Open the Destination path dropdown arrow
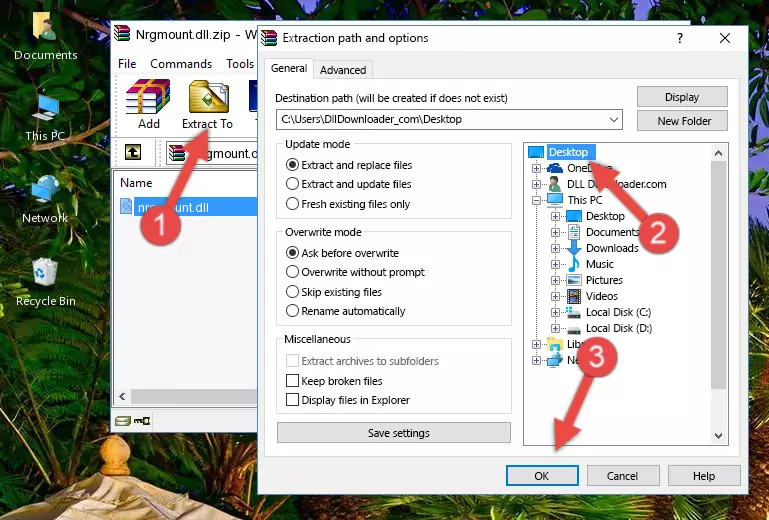Image resolution: width=769 pixels, height=520 pixels. (x=614, y=120)
